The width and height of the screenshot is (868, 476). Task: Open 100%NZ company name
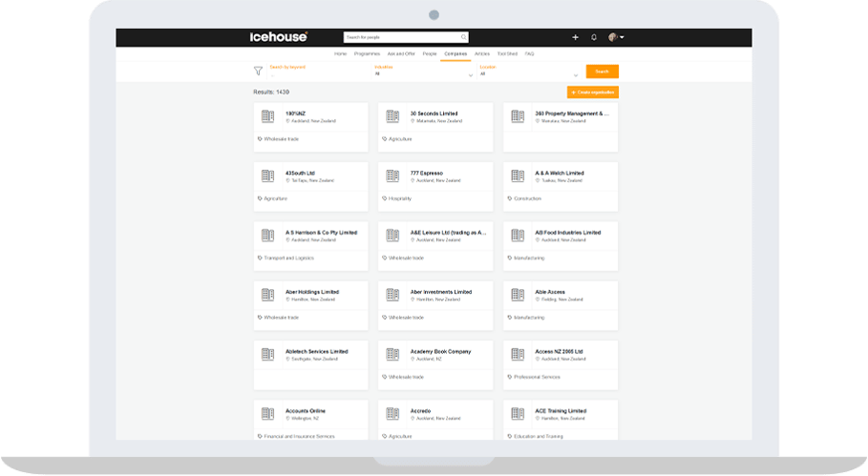click(296, 114)
